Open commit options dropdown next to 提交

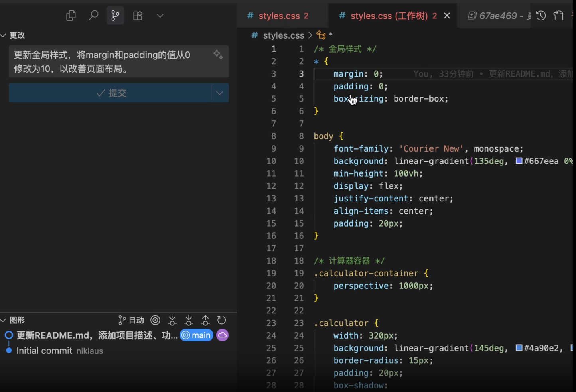(219, 93)
